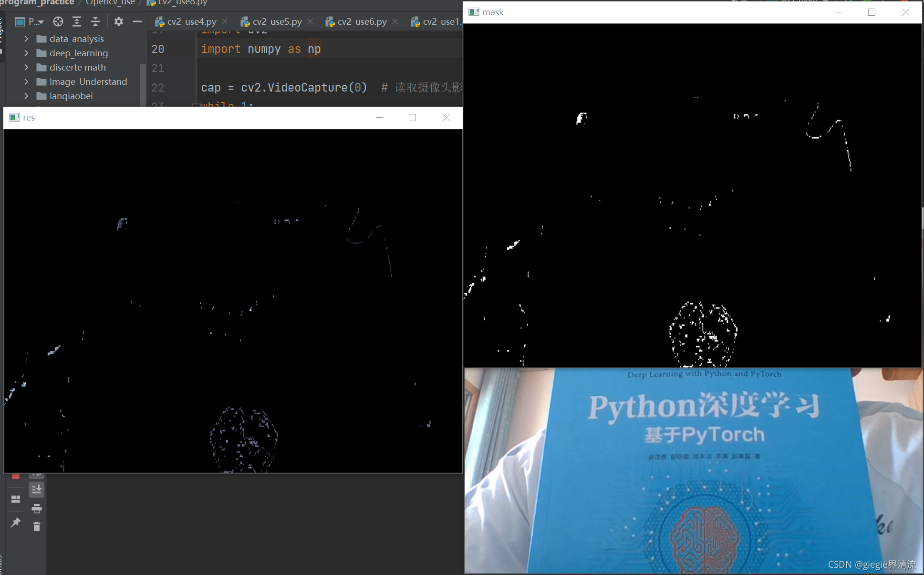
Task: Expand the Image_Understand folder
Action: (x=26, y=82)
